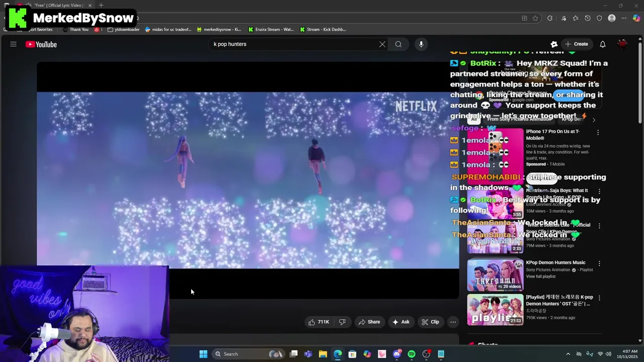Open KPop Demon Hunters Music title
This screenshot has height=362, width=644.
pyautogui.click(x=555, y=262)
